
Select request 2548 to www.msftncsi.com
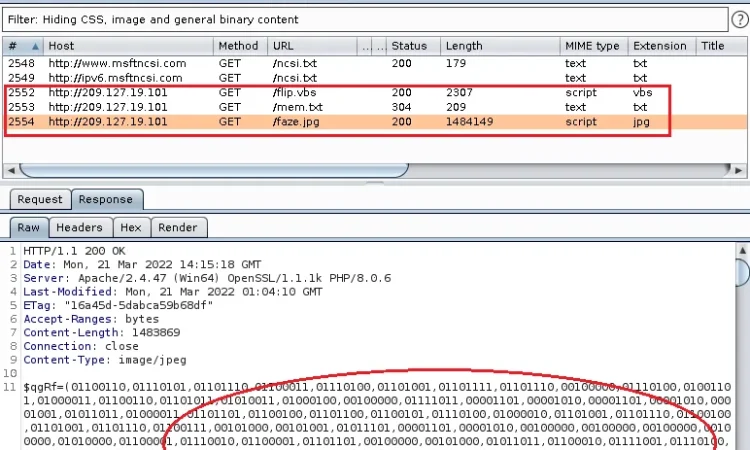coord(375,63)
